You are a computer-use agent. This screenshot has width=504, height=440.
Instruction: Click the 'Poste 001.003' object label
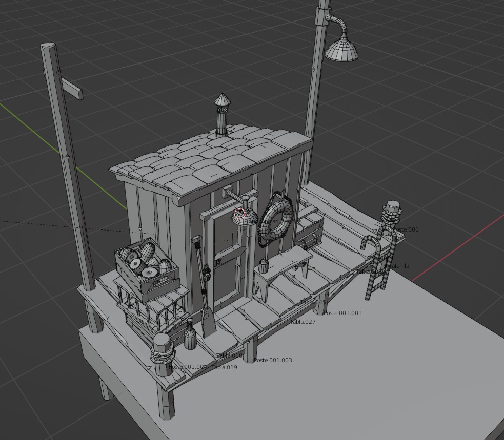[273, 361]
